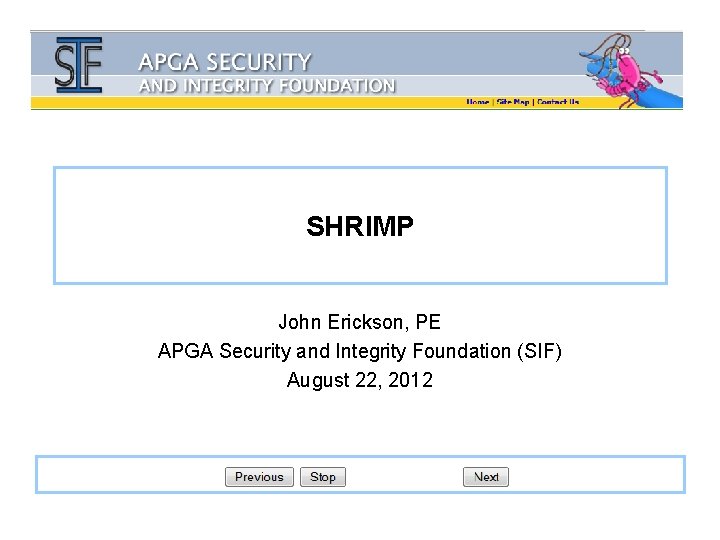720x540 pixels.
Task: Click the August 22, 2012 date text
Action: point(360,380)
